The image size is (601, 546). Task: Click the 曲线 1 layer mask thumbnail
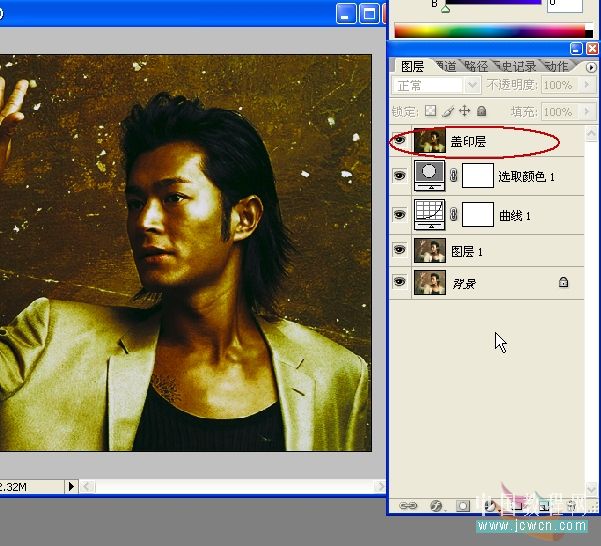478,215
